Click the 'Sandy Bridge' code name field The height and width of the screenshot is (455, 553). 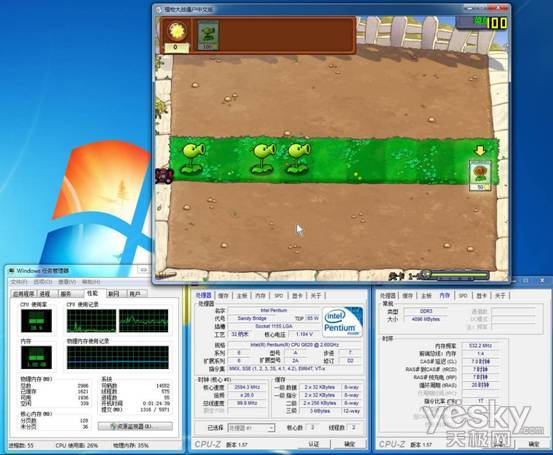(x=252, y=318)
